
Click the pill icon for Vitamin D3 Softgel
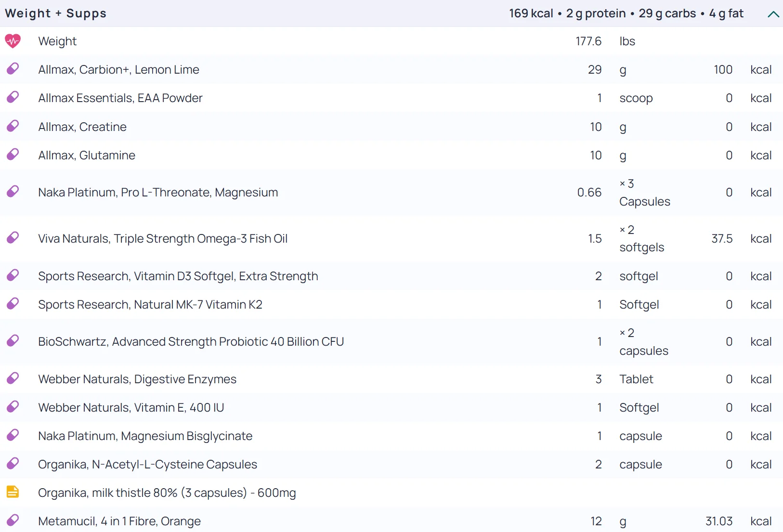tap(13, 276)
